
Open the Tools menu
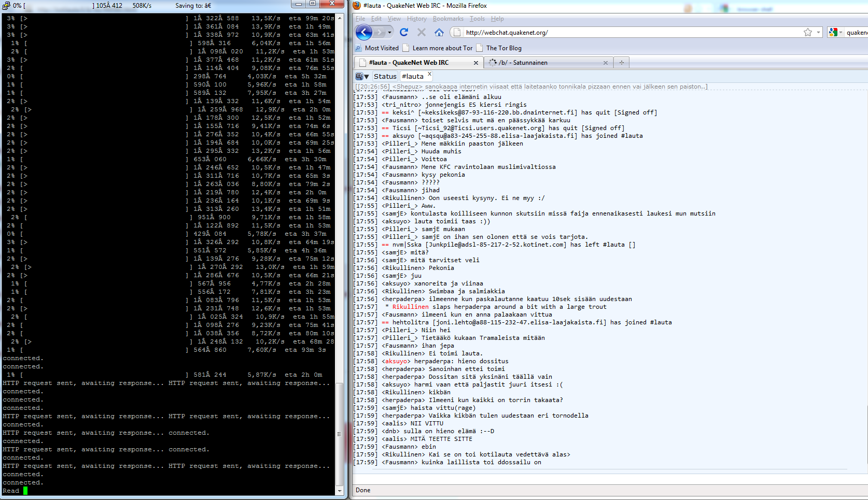[477, 19]
